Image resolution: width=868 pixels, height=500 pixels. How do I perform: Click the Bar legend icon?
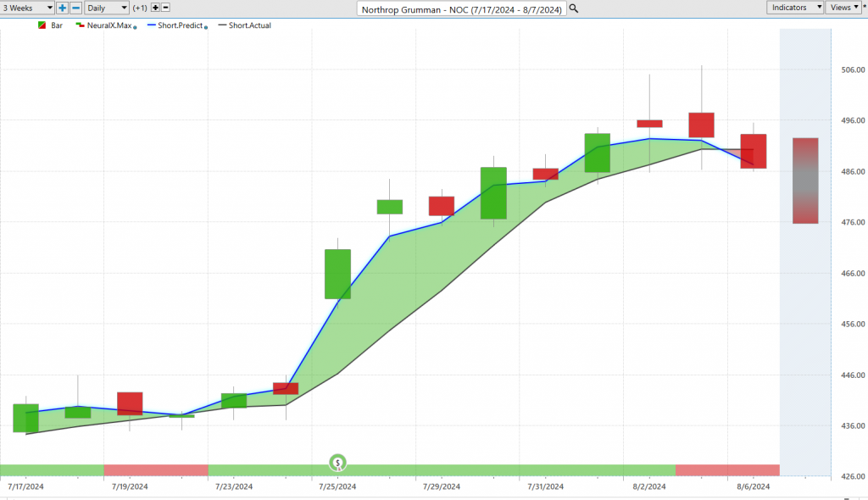point(42,25)
